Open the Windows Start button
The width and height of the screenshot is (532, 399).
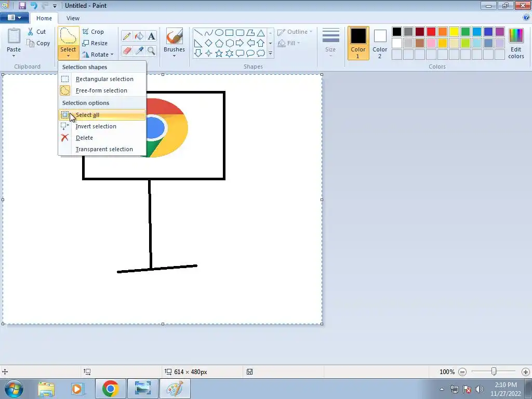click(x=14, y=389)
